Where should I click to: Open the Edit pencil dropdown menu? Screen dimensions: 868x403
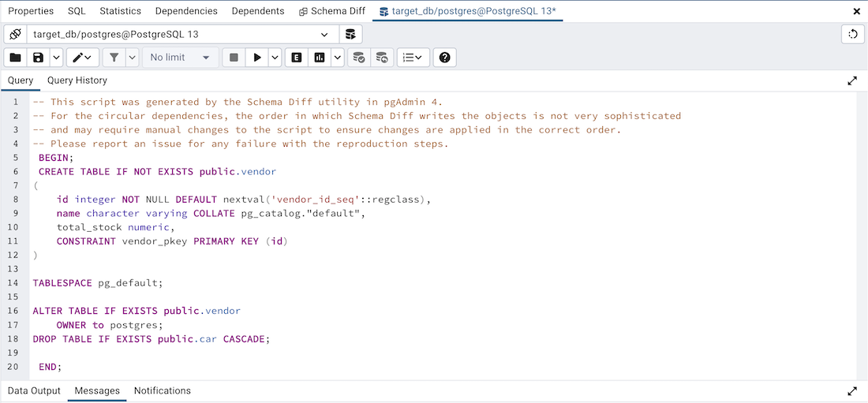coord(82,58)
